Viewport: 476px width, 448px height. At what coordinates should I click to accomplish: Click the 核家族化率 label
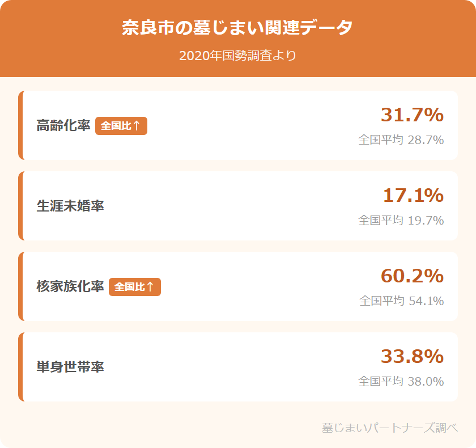tap(70, 286)
